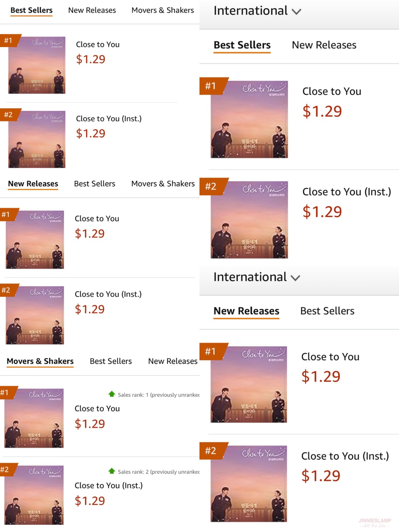
Task: Click the green sales rank arrow for Close to You
Action: click(x=111, y=394)
